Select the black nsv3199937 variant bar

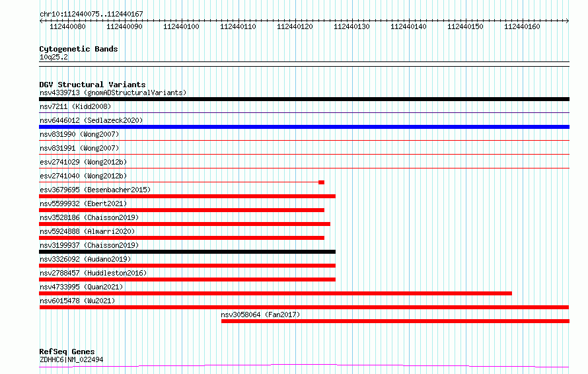tap(187, 252)
